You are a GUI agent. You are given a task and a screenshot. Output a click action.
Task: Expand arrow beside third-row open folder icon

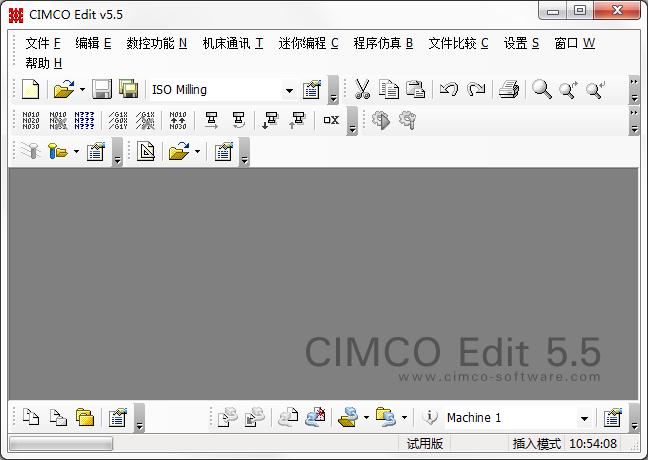[197, 151]
